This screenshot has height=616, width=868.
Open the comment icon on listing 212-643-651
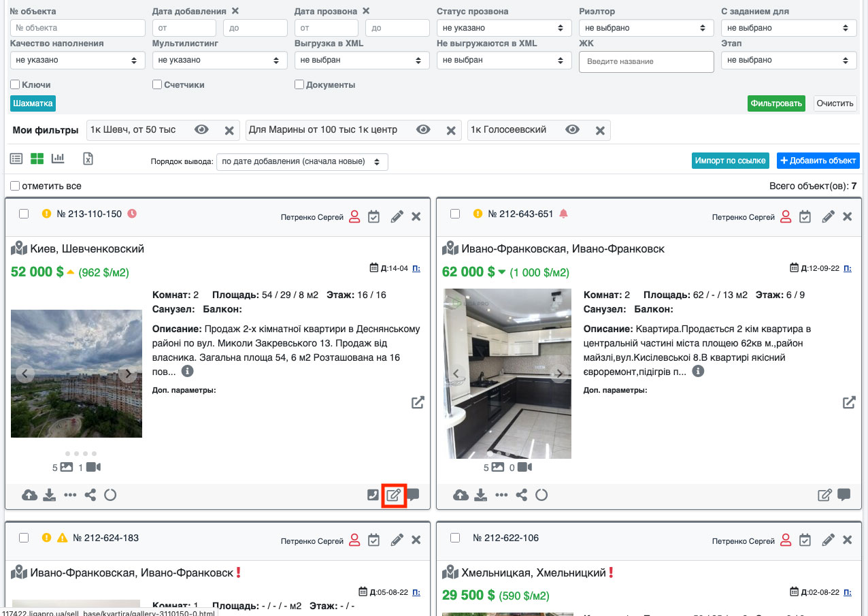(844, 495)
